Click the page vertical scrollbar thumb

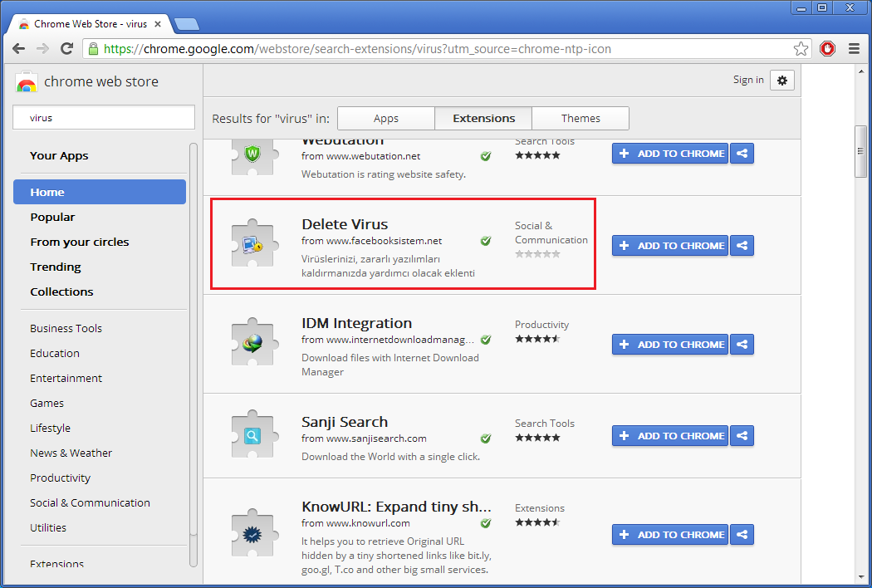(860, 151)
